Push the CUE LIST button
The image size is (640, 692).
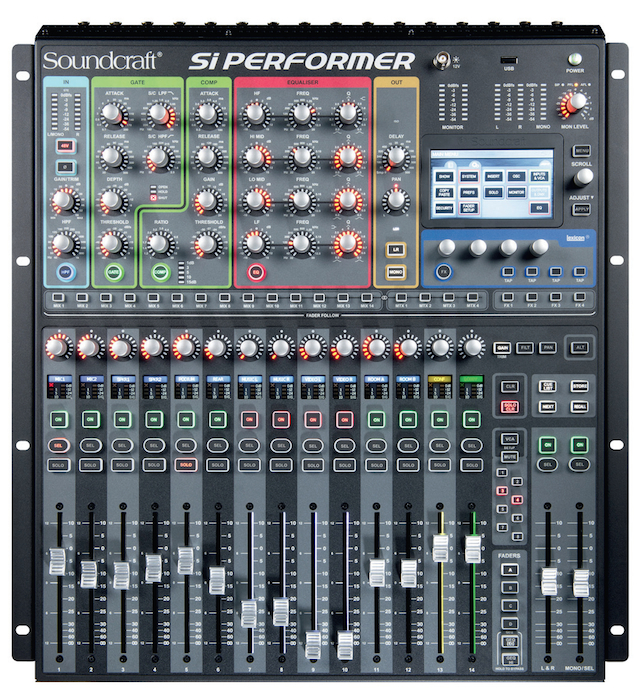pyautogui.click(x=547, y=387)
